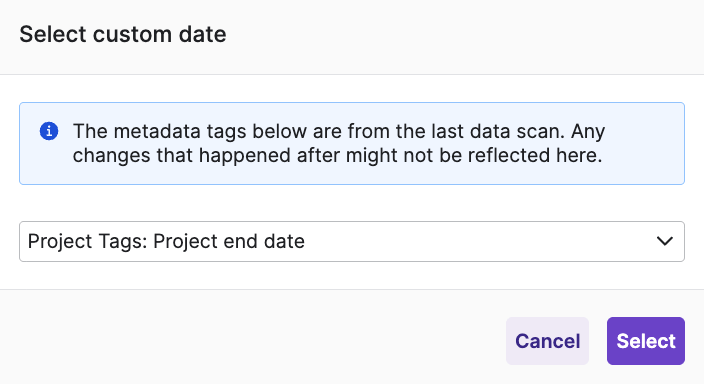Confirm with the purple Select button
The height and width of the screenshot is (384, 704).
646,341
